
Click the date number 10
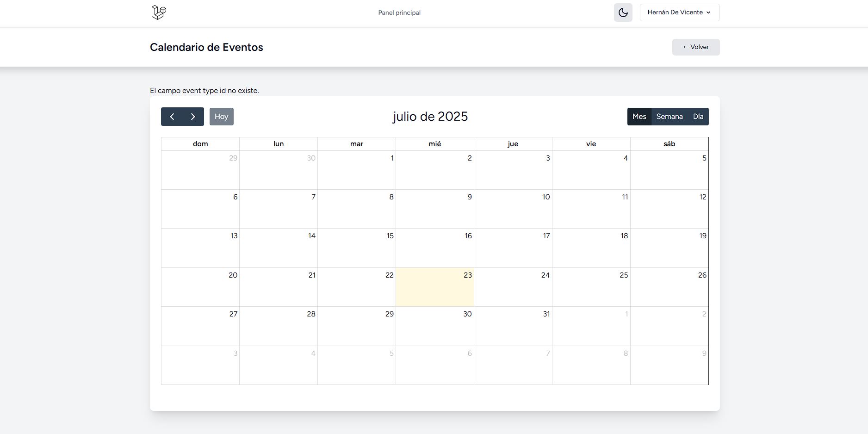(546, 197)
